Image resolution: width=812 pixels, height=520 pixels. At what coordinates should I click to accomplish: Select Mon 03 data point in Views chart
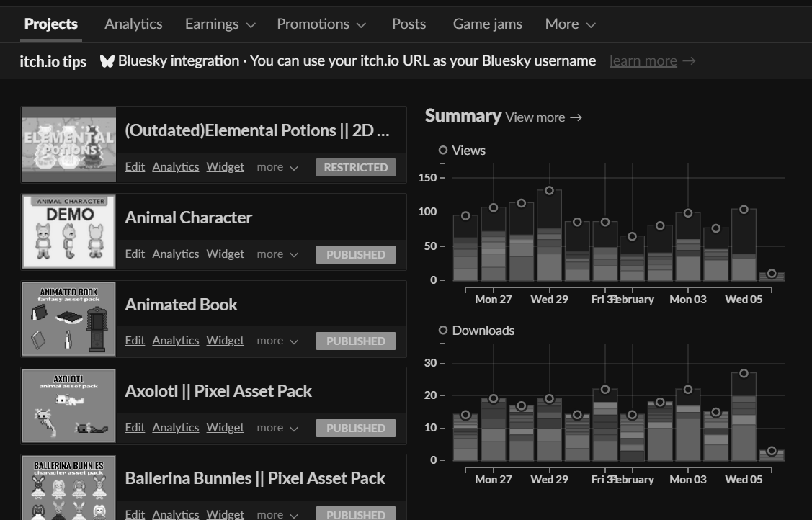[688, 213]
